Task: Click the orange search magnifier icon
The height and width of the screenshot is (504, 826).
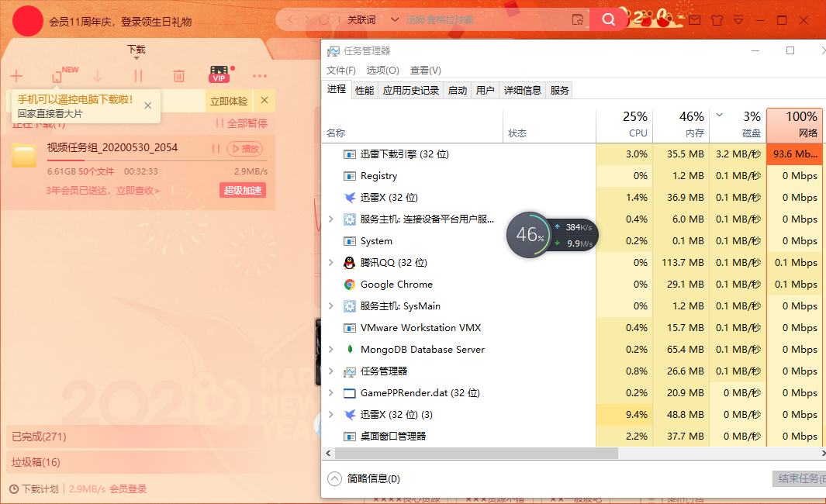Action: click(607, 19)
